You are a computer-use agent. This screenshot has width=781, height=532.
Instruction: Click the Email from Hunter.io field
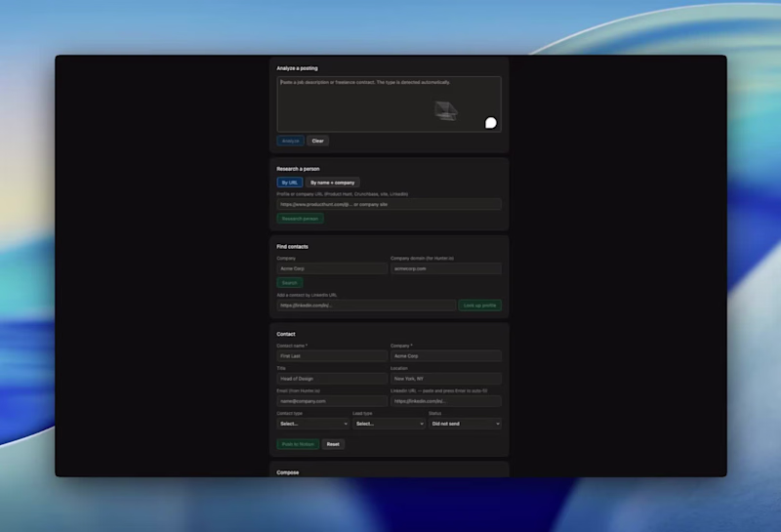[332, 401]
